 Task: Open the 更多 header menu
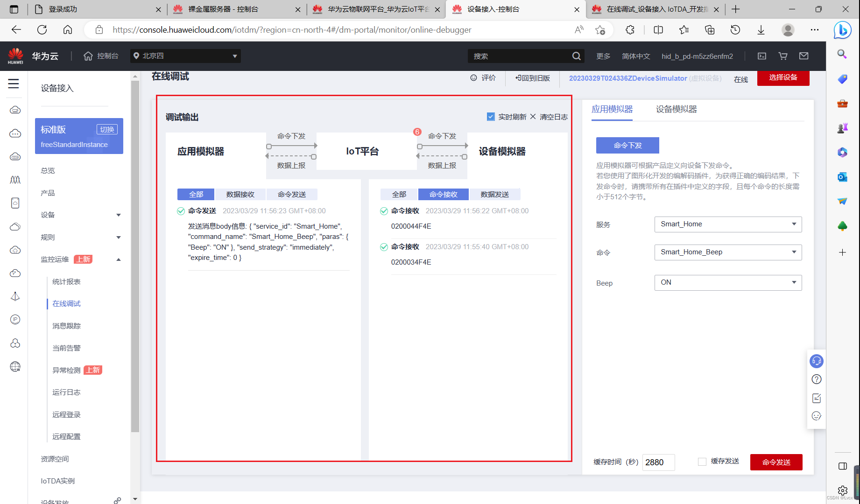tap(603, 56)
